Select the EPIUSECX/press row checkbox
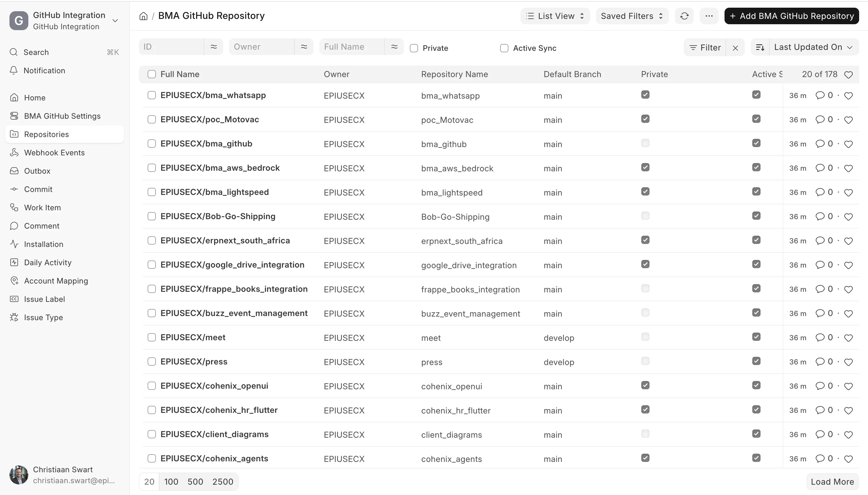 pyautogui.click(x=151, y=362)
